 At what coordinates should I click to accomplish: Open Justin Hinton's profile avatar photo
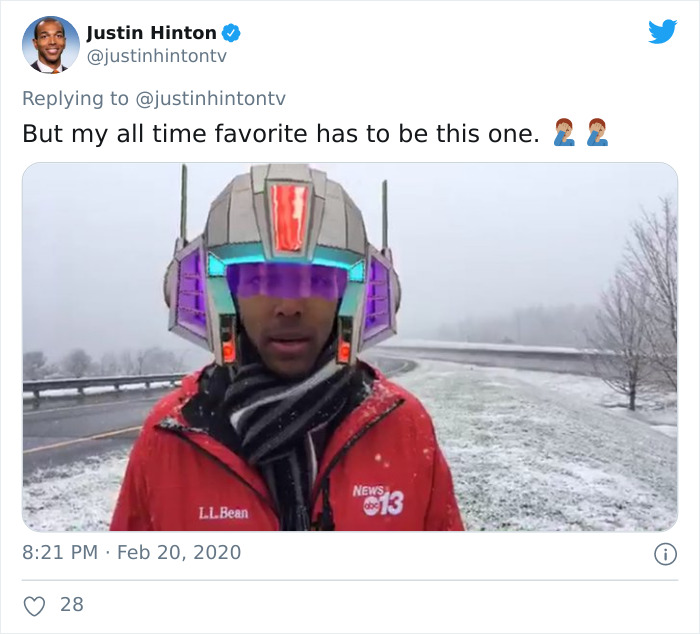click(51, 45)
